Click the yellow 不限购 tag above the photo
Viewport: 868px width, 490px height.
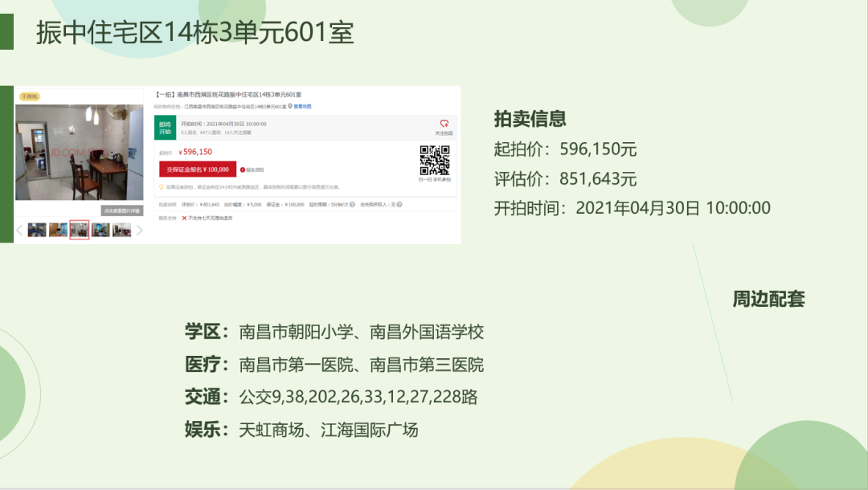(x=30, y=97)
